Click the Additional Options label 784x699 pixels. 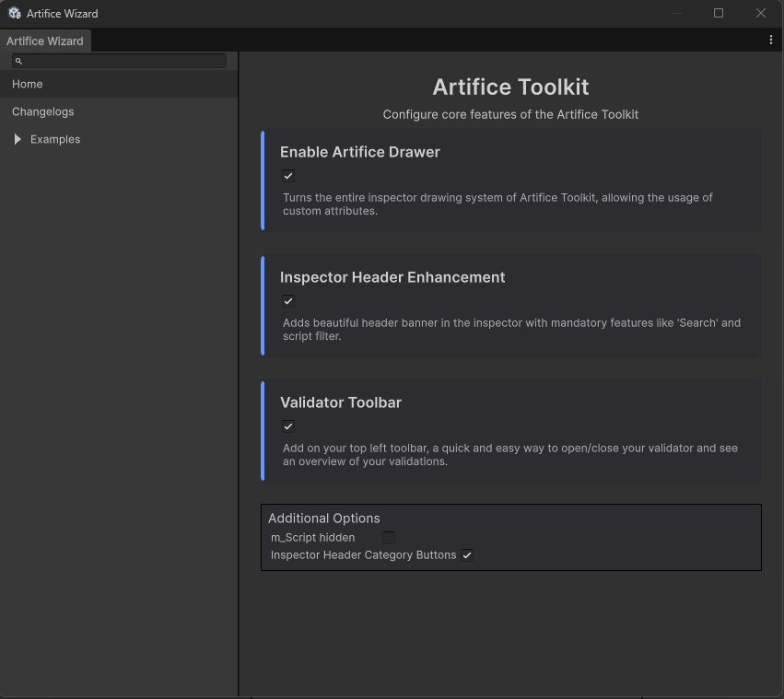pyautogui.click(x=324, y=518)
